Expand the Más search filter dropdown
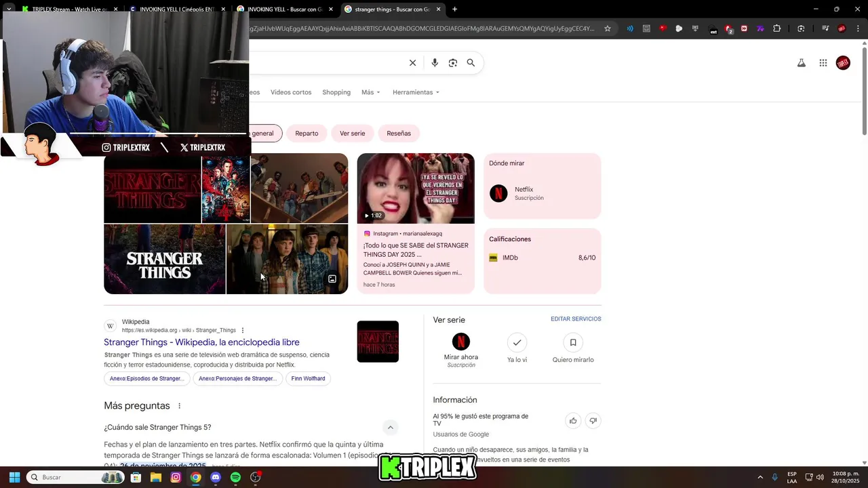Image resolution: width=868 pixels, height=488 pixels. point(371,92)
